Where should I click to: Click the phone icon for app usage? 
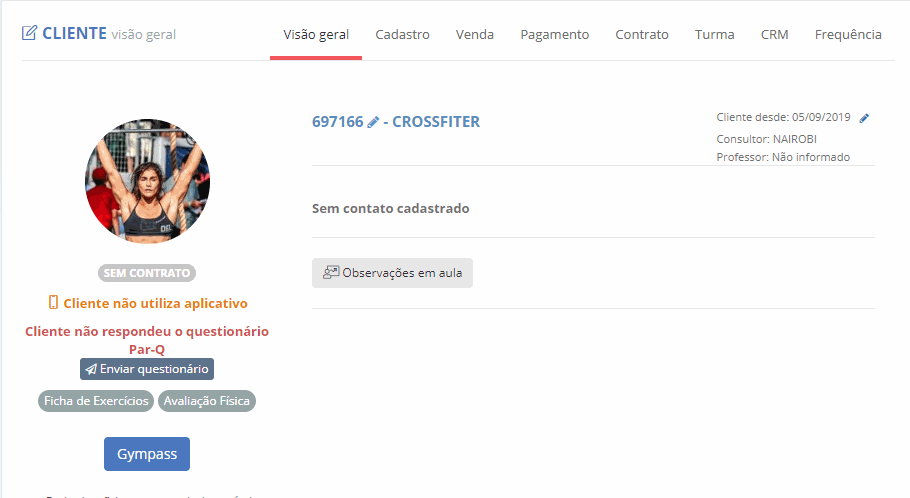[53, 302]
